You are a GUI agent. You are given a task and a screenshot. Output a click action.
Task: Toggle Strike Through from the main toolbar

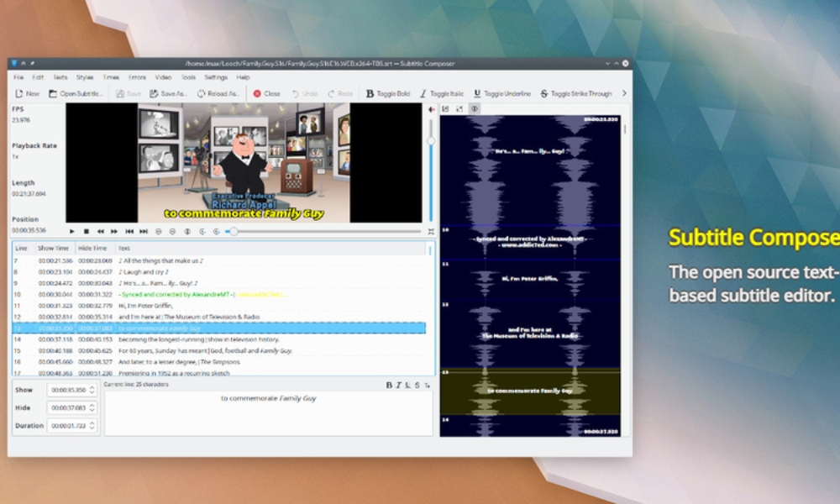(576, 94)
